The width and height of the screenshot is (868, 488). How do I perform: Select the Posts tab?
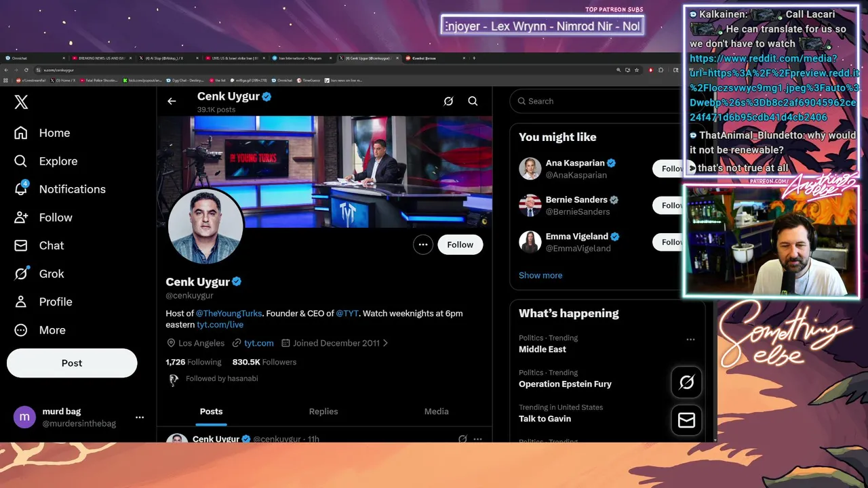point(211,411)
